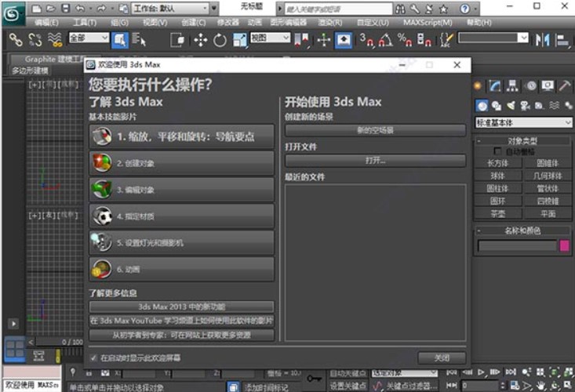This screenshot has height=392, width=575.
Task: Toggle 设置关键点 set key mode
Action: (x=348, y=386)
